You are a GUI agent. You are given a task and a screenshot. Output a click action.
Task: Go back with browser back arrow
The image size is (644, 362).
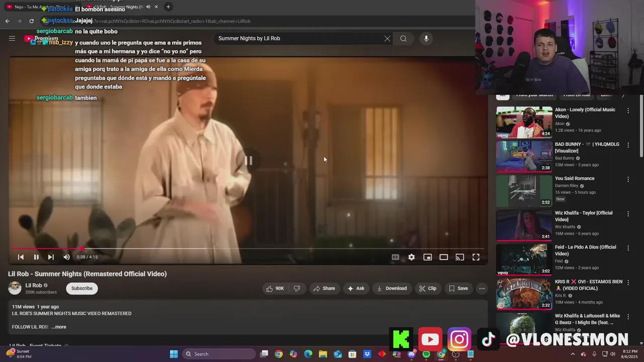tap(7, 21)
